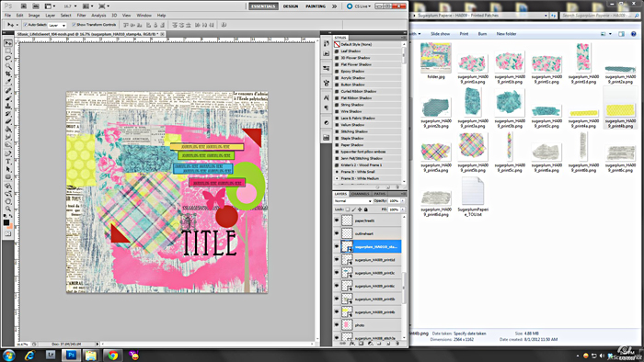Select the Horizontal Type tool

click(x=7, y=162)
